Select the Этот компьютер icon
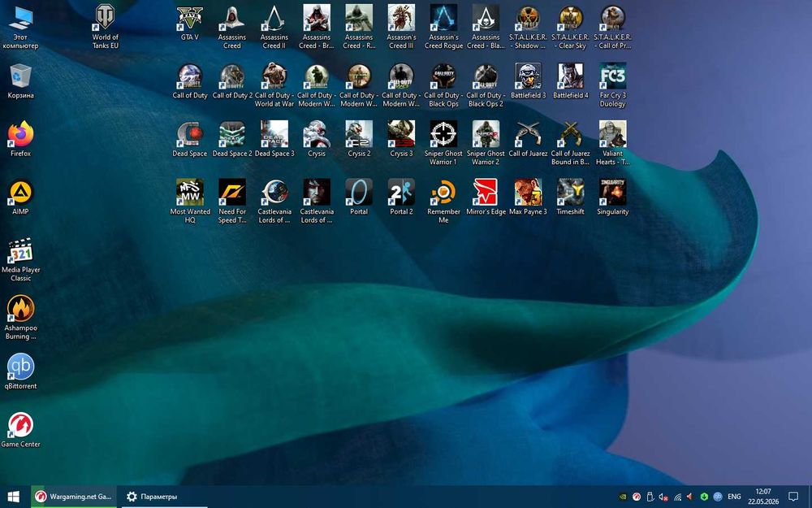Viewport: 812px width, 508px height. pos(21,27)
